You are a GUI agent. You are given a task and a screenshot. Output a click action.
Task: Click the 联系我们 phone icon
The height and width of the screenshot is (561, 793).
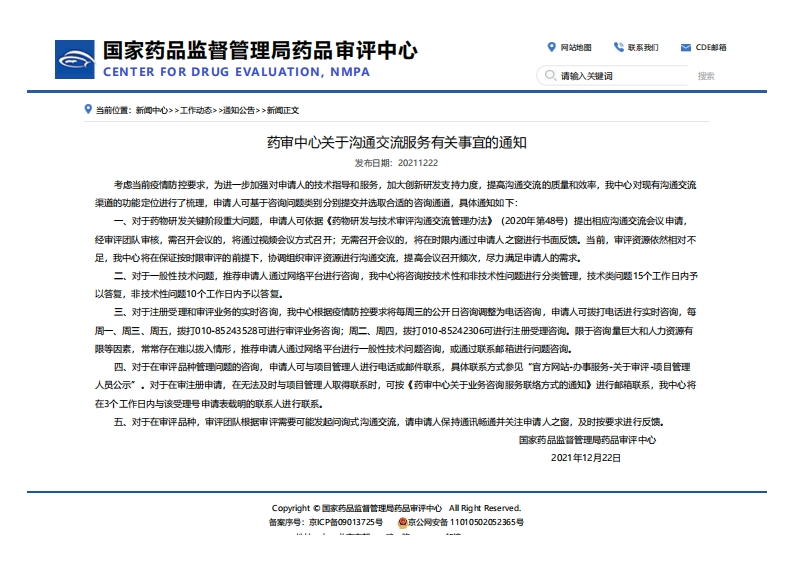pos(618,47)
